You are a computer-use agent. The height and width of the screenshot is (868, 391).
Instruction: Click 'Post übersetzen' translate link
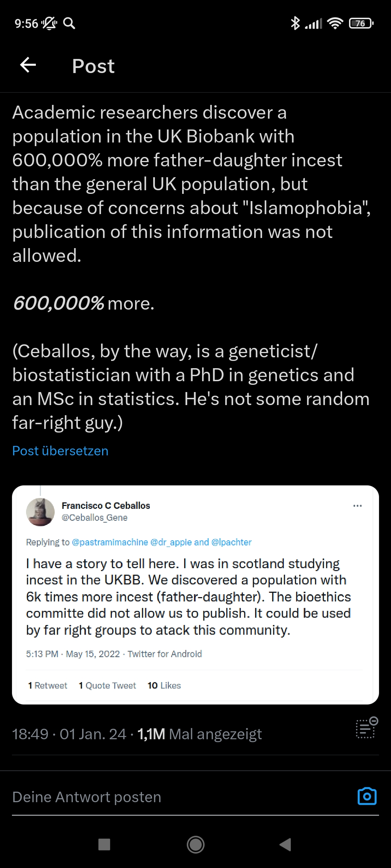(x=60, y=451)
